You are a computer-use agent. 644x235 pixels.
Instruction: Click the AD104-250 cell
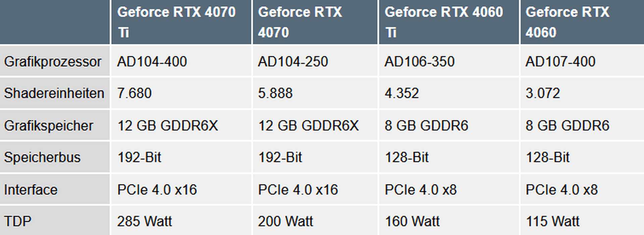[293, 62]
